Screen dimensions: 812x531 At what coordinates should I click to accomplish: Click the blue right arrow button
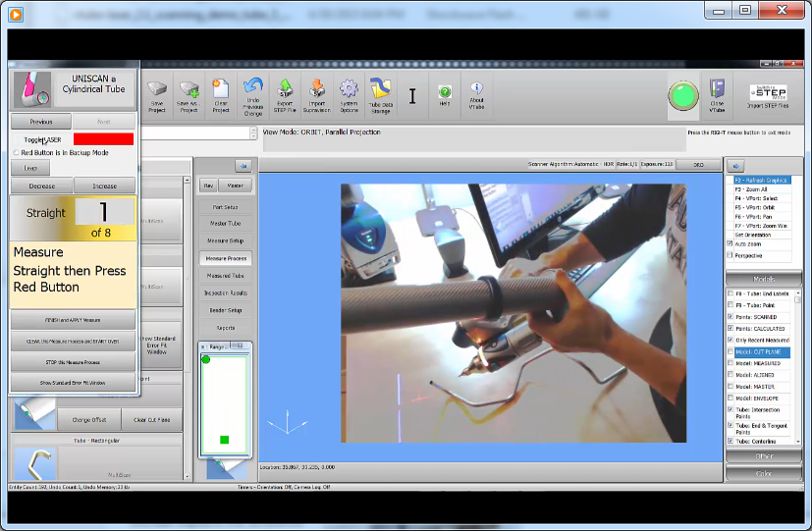pos(735,166)
